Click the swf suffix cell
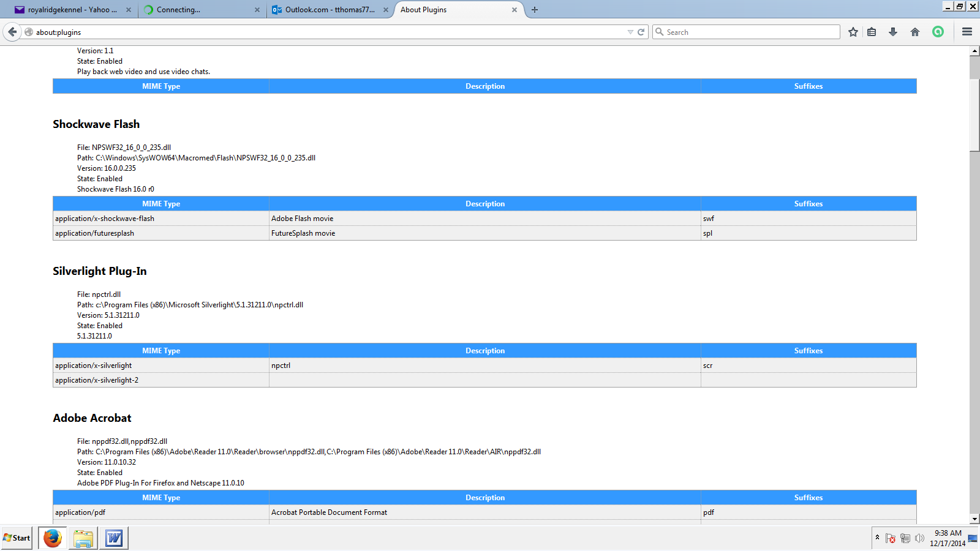The width and height of the screenshot is (980, 551). [x=809, y=219]
